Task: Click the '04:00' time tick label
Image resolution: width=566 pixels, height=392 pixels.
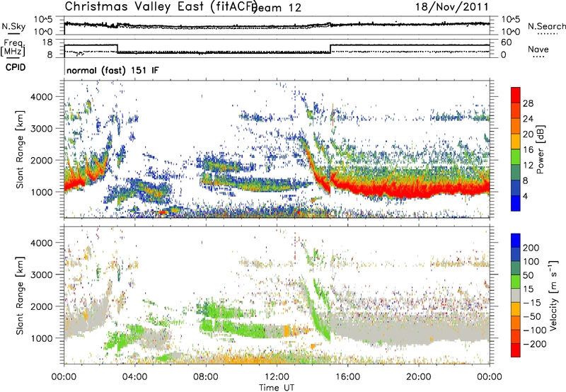Action: coord(135,377)
